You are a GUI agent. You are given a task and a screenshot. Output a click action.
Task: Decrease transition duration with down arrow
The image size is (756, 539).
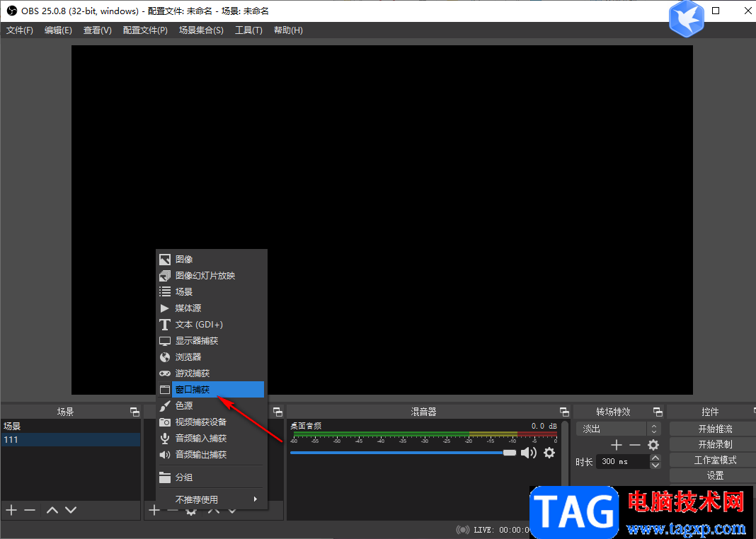coord(655,465)
